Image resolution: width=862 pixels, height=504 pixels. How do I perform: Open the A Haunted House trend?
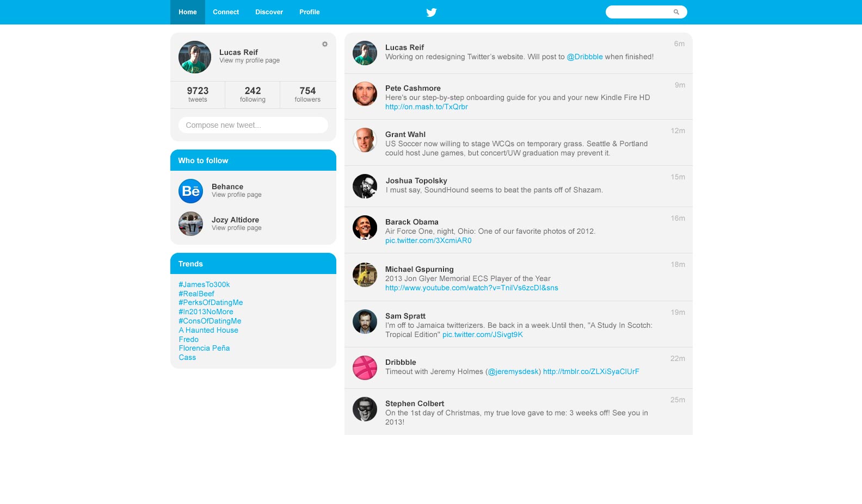pyautogui.click(x=208, y=330)
